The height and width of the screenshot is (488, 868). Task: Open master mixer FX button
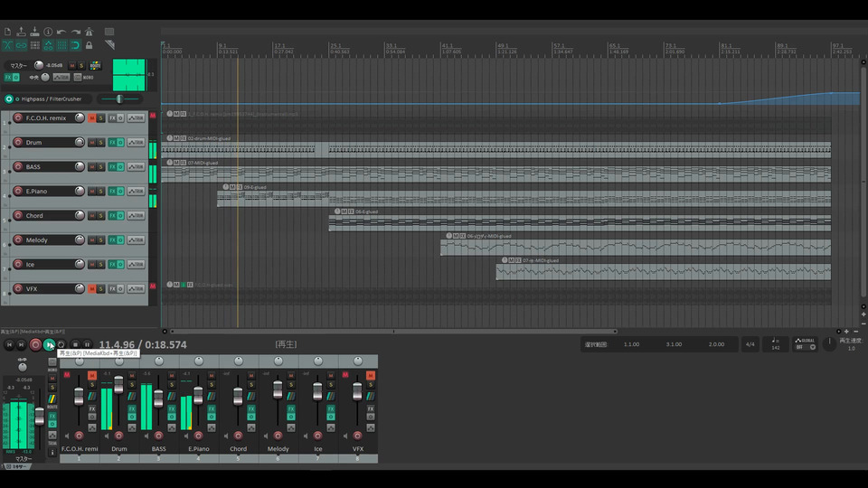pyautogui.click(x=52, y=416)
